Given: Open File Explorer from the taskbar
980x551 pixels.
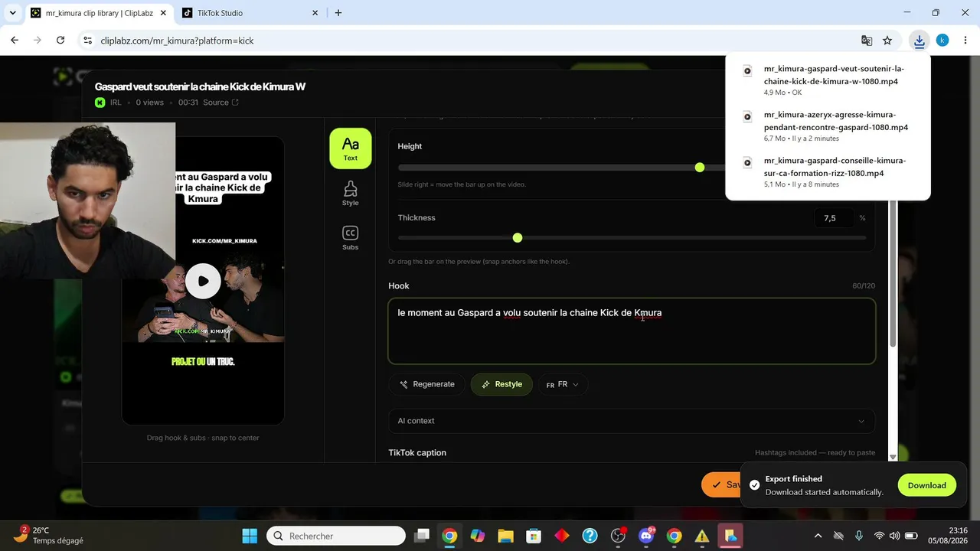Looking at the screenshot, I should click(x=505, y=536).
